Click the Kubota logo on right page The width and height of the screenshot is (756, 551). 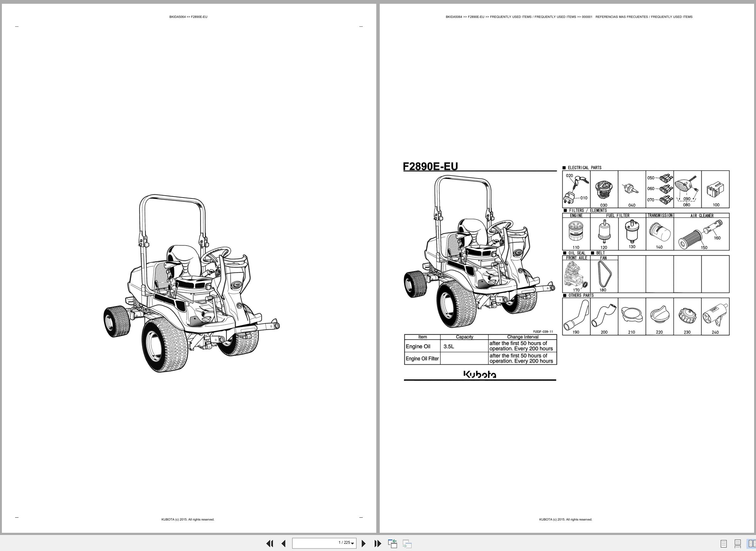[x=480, y=374]
